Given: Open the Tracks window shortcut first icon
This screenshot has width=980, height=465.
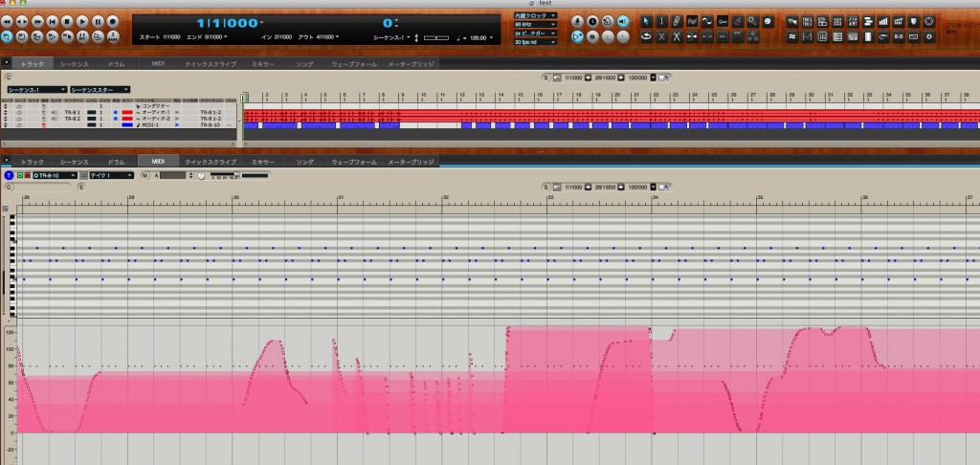Looking at the screenshot, I should [791, 21].
